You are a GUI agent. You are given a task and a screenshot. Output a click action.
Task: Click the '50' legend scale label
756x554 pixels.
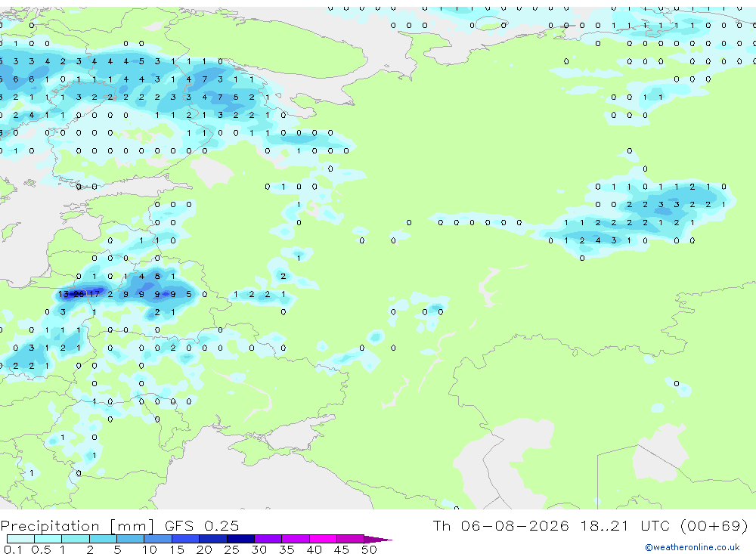click(x=369, y=549)
